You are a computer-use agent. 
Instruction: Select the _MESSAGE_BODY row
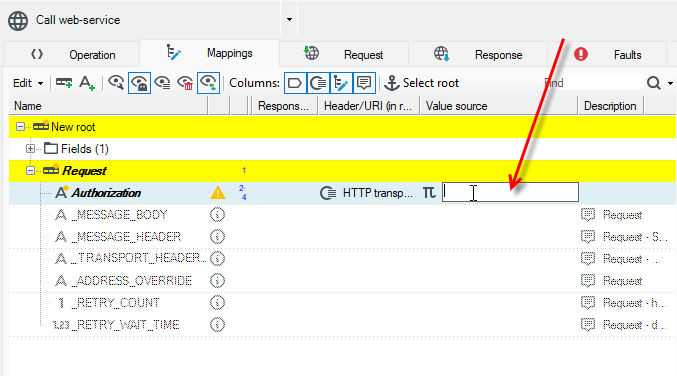click(x=342, y=215)
